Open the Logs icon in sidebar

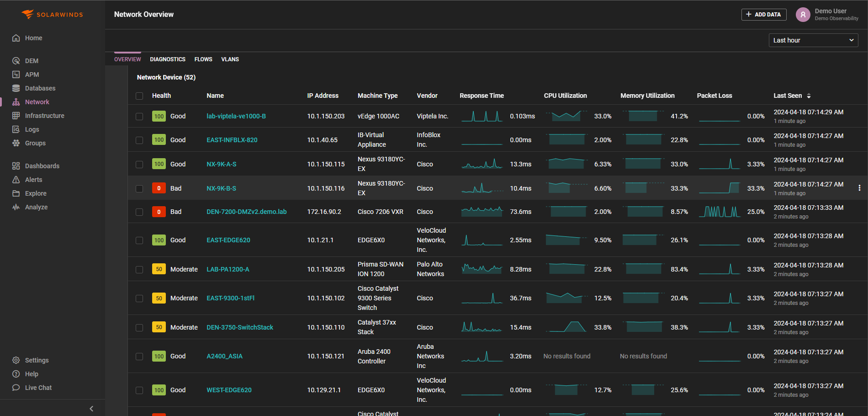tap(16, 129)
